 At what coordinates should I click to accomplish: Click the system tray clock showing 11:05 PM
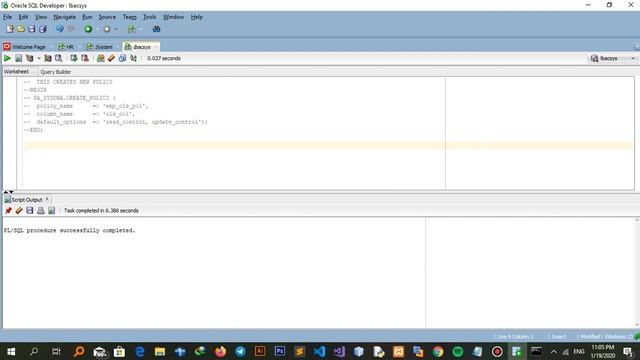(603, 351)
